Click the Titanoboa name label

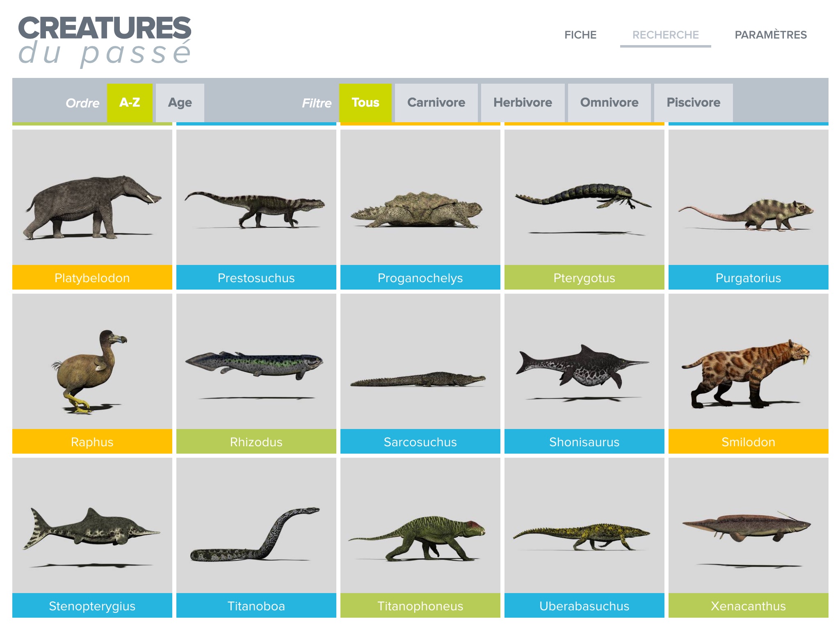[x=256, y=606]
